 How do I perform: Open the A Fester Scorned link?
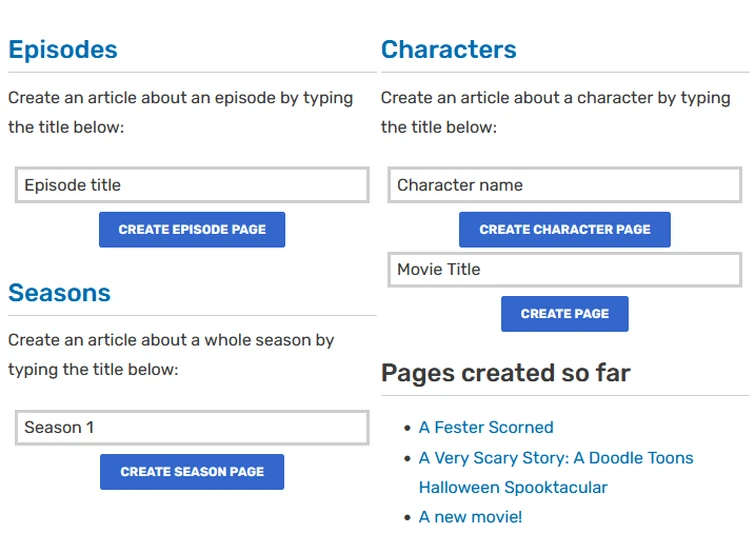486,428
